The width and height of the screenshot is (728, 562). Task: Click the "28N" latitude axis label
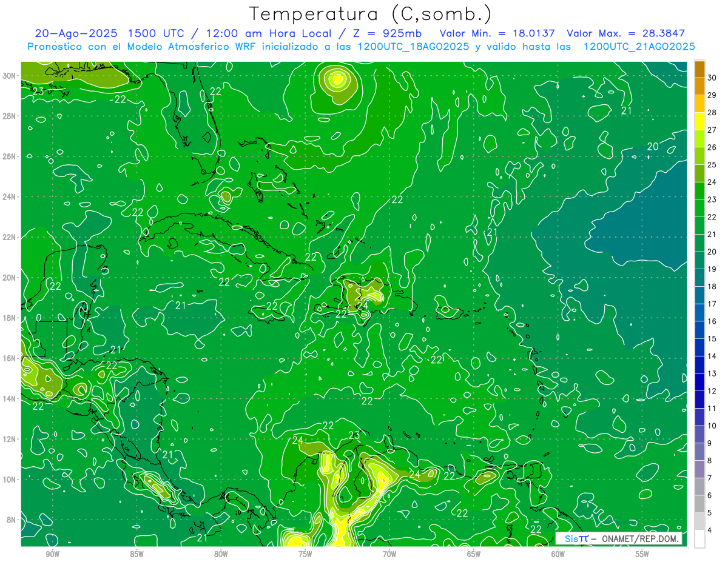click(x=9, y=116)
